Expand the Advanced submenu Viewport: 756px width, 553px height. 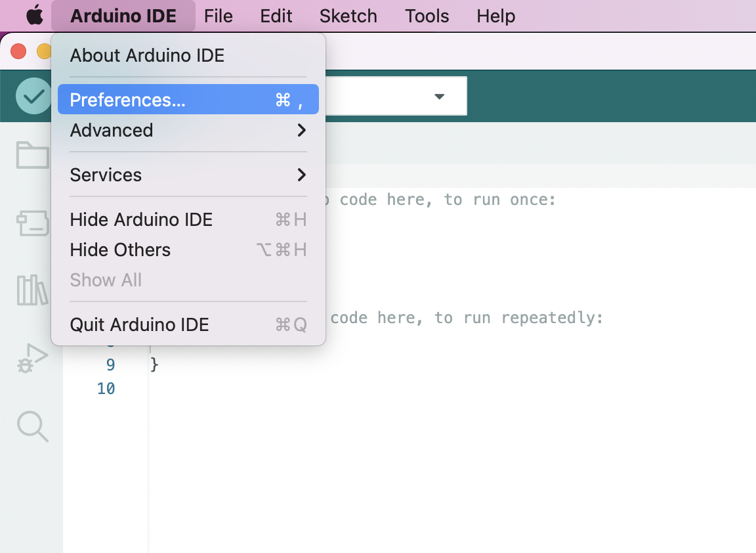coord(188,130)
